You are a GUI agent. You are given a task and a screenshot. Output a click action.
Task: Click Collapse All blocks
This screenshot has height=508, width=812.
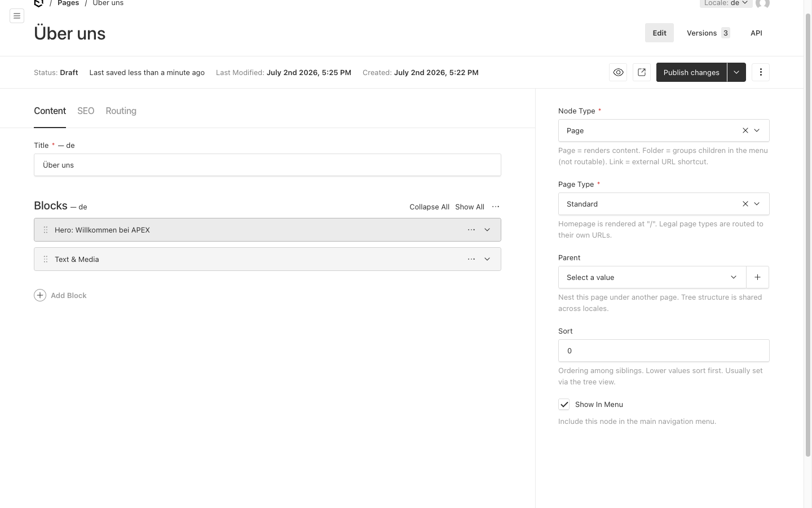coord(429,207)
